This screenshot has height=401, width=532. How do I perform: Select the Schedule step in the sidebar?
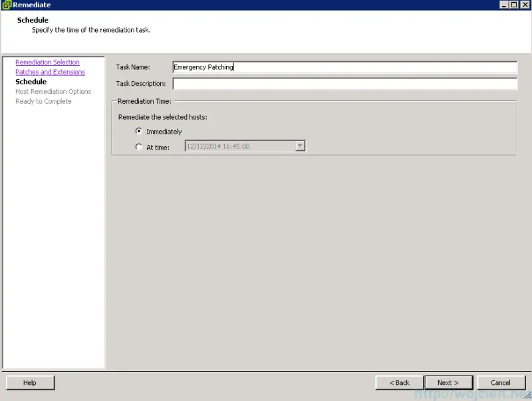(x=31, y=81)
